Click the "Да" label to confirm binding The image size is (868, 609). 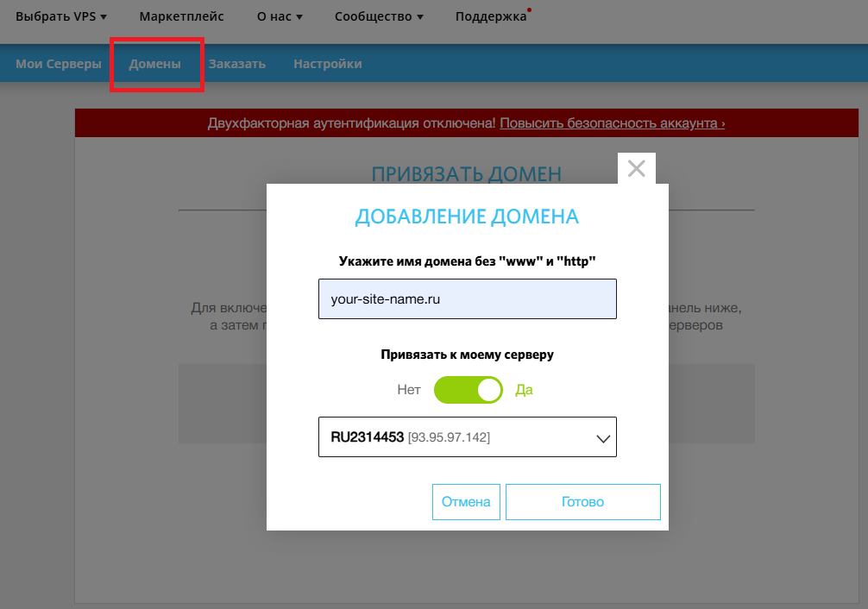pyautogui.click(x=522, y=390)
